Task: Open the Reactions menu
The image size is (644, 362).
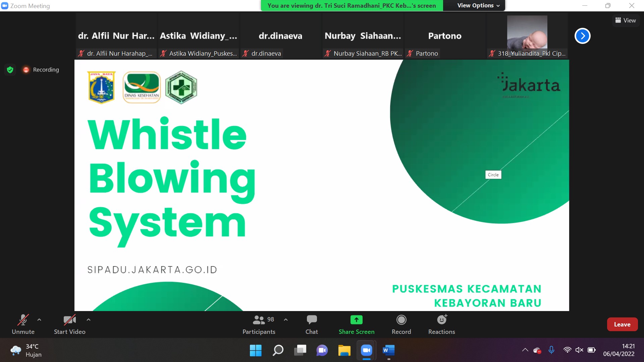Action: 441,324
